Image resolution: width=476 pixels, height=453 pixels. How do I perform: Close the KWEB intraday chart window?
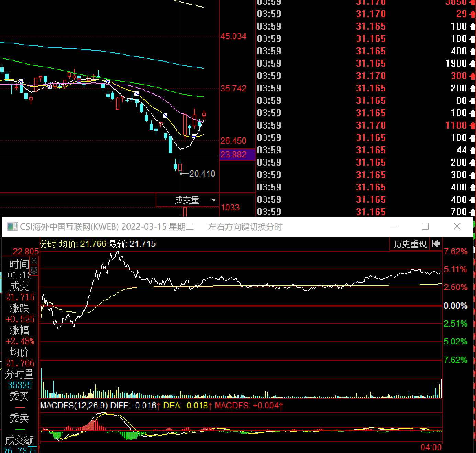(x=457, y=226)
